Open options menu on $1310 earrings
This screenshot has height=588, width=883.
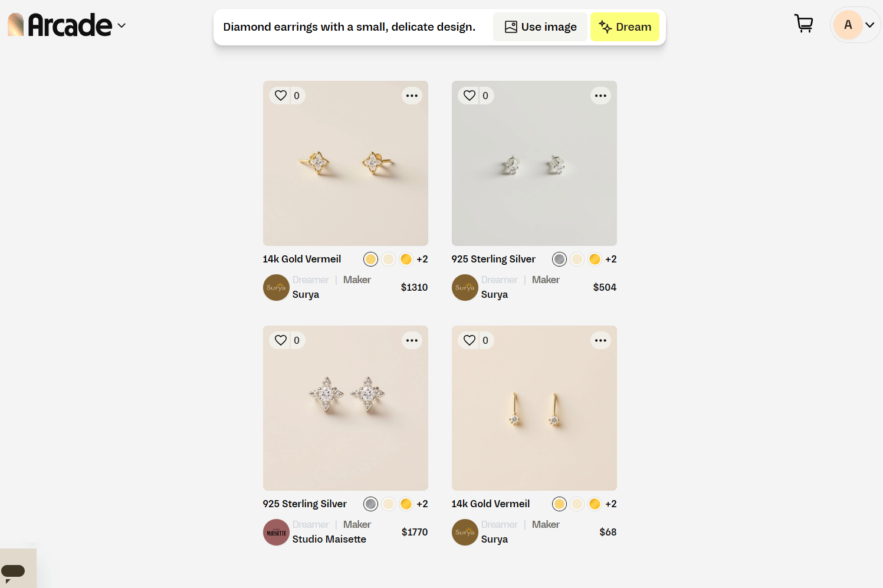(412, 96)
